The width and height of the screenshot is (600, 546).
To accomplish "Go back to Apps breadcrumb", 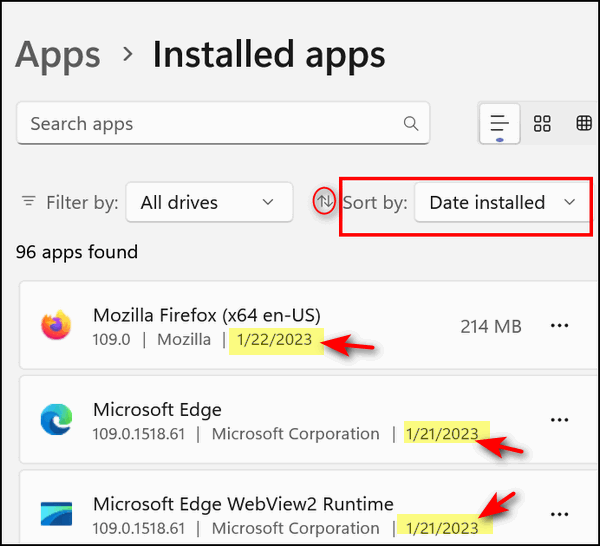I will [x=58, y=55].
